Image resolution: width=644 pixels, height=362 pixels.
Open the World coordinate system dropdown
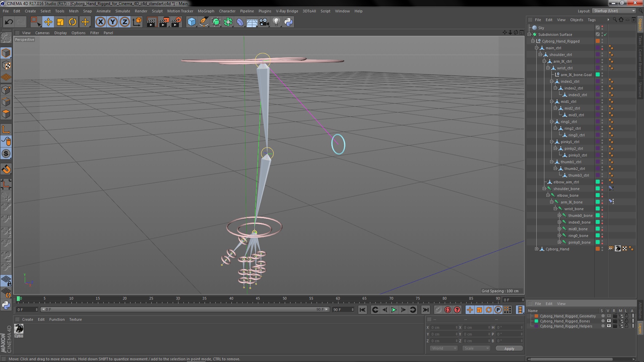coord(443,348)
